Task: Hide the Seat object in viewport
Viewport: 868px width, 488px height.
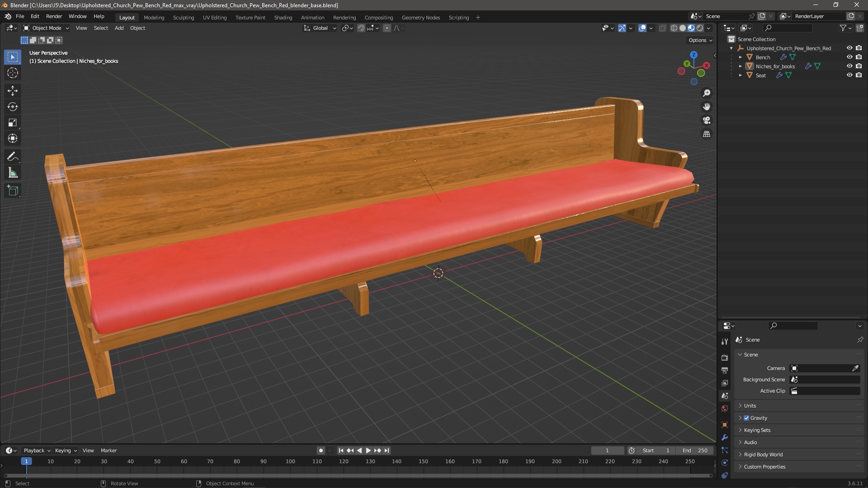Action: click(849, 75)
